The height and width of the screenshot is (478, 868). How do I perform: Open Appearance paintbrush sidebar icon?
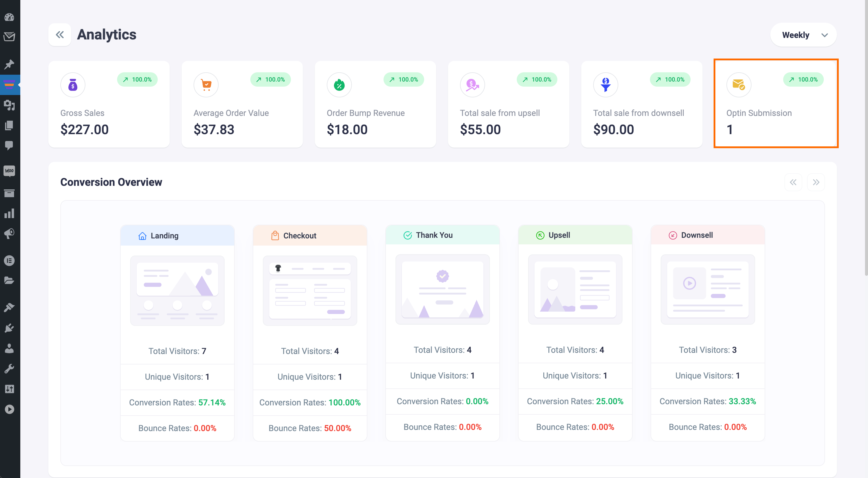10,307
